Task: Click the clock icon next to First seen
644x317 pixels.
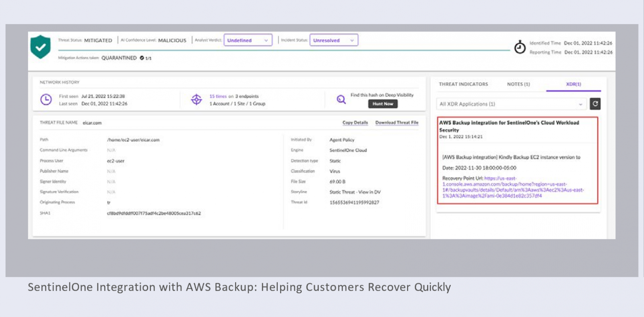Action: pos(46,99)
